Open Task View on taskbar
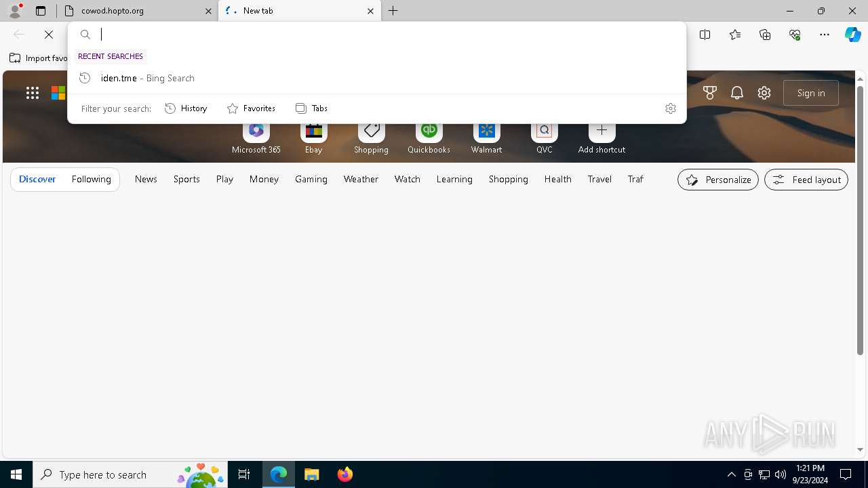This screenshot has height=488, width=868. click(x=244, y=474)
